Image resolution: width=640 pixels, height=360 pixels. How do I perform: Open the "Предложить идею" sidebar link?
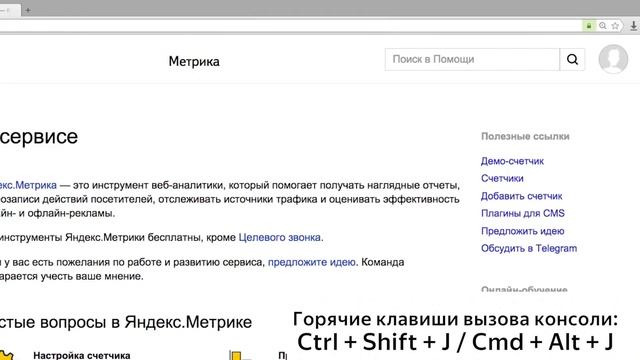point(522,231)
